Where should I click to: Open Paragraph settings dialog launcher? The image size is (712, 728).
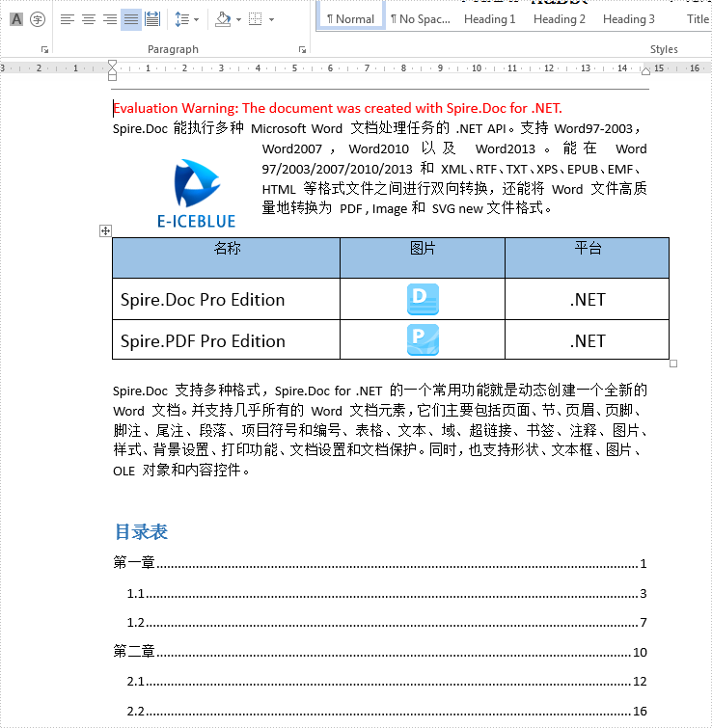point(302,50)
